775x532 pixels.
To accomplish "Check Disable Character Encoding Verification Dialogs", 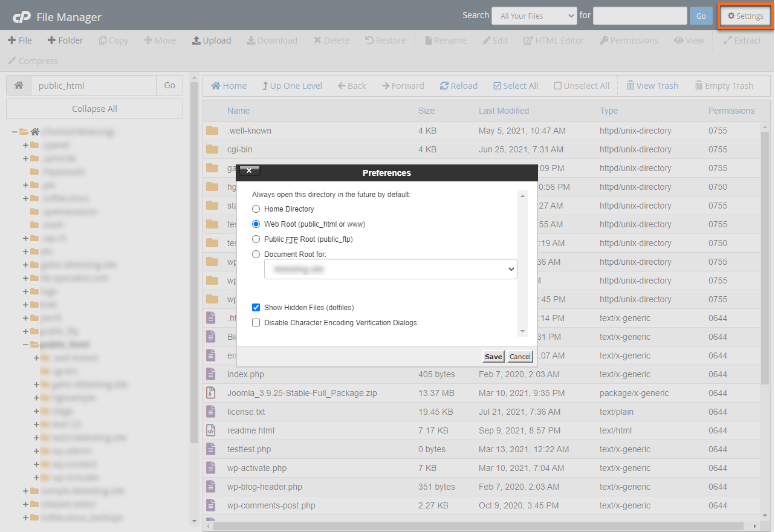I will click(256, 322).
